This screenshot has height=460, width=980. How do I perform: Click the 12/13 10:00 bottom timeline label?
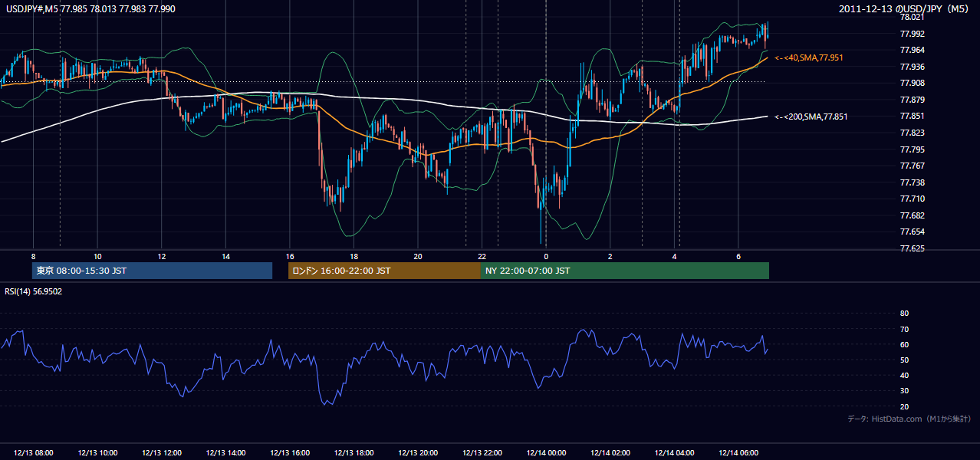[97, 453]
